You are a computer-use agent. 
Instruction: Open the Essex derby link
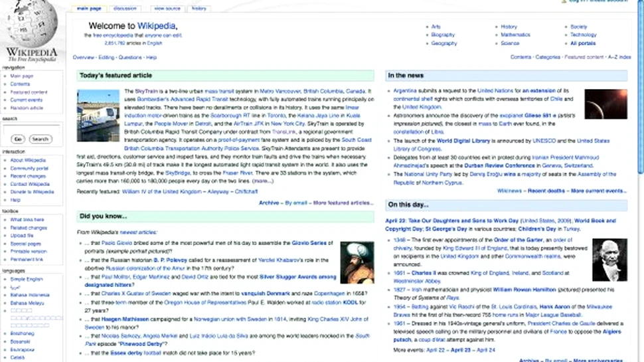[126, 353]
